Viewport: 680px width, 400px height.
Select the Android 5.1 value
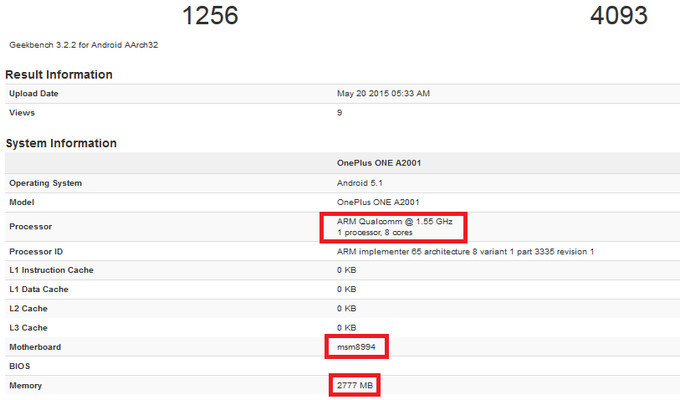click(360, 183)
